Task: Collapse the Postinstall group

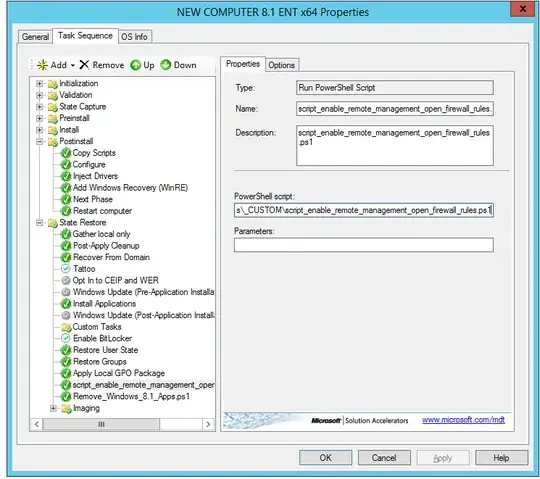Action: pos(40,141)
